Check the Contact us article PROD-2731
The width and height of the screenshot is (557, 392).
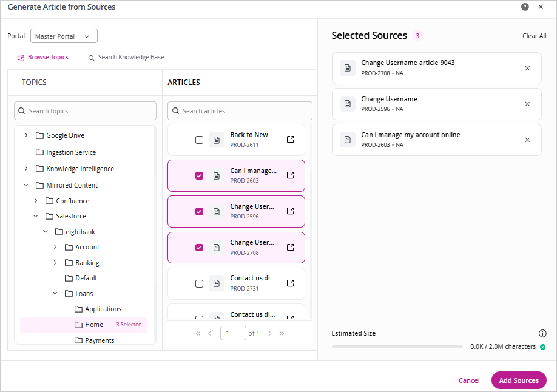(199, 283)
